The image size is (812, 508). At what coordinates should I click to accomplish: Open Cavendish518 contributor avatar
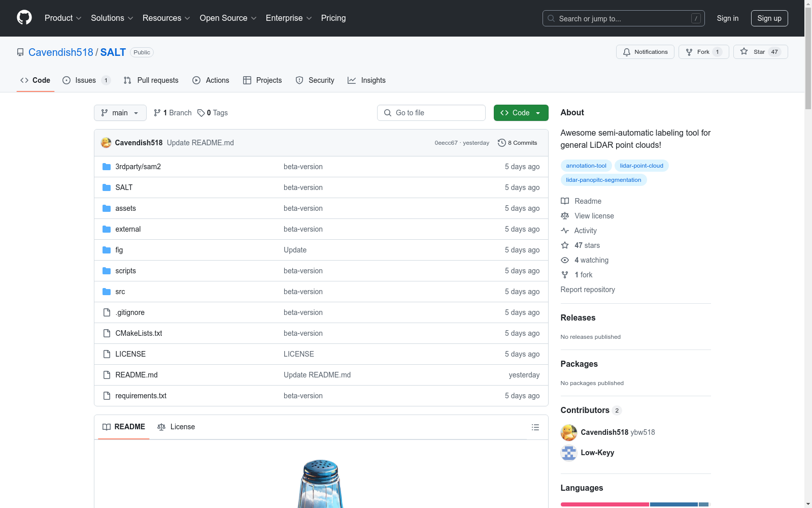(569, 432)
